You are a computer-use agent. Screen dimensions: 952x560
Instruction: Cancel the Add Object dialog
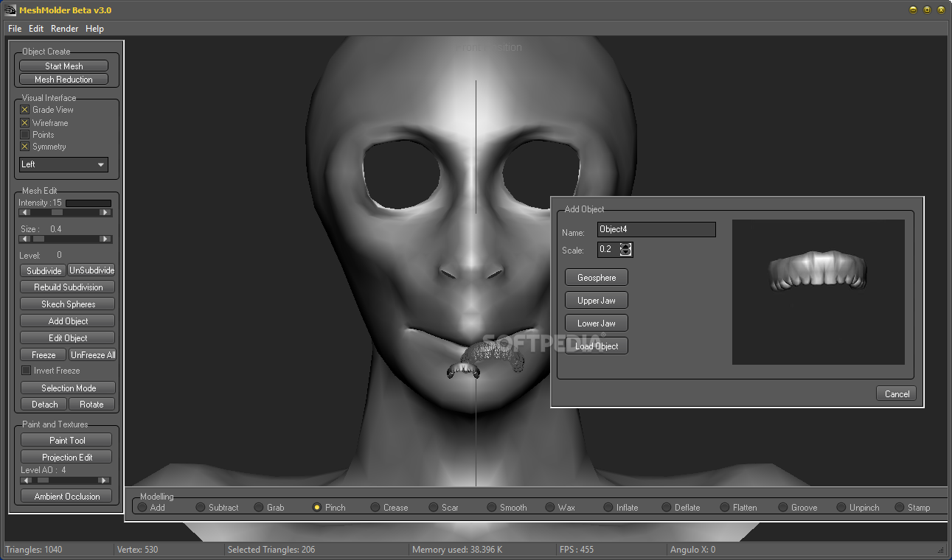click(897, 393)
